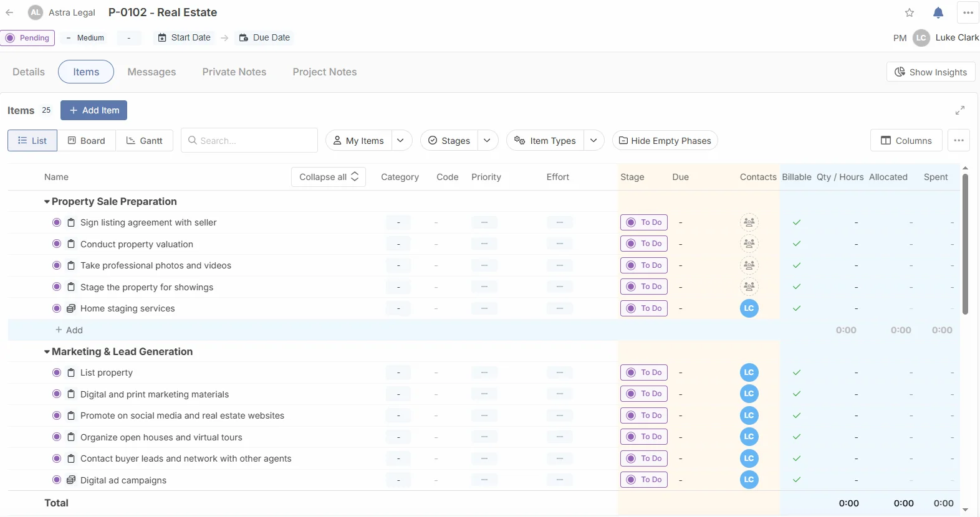Open Item Types dropdown arrow
The width and height of the screenshot is (980, 517).
(x=594, y=141)
